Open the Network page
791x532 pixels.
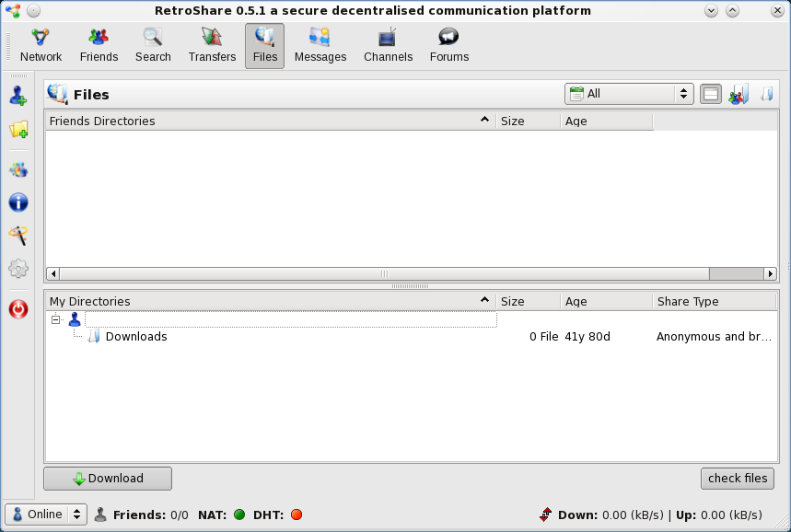[41, 46]
